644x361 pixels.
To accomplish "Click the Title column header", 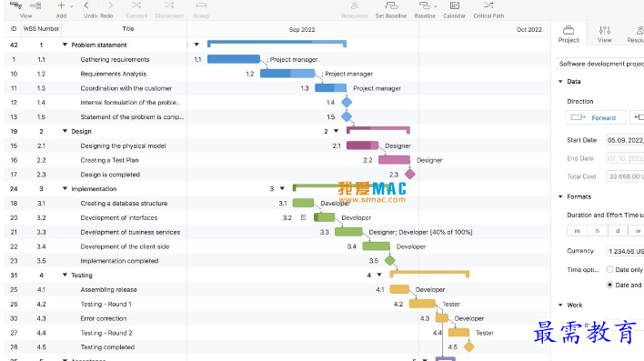I will pyautogui.click(x=127, y=29).
